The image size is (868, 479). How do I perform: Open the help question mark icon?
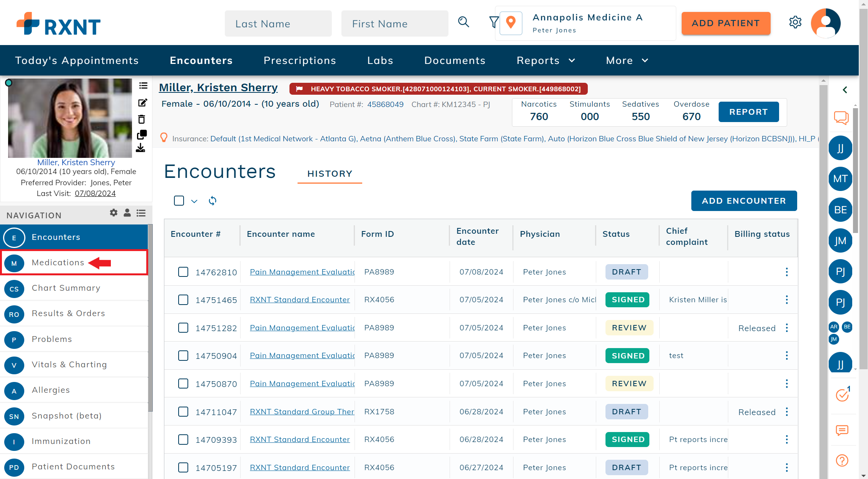tap(842, 460)
